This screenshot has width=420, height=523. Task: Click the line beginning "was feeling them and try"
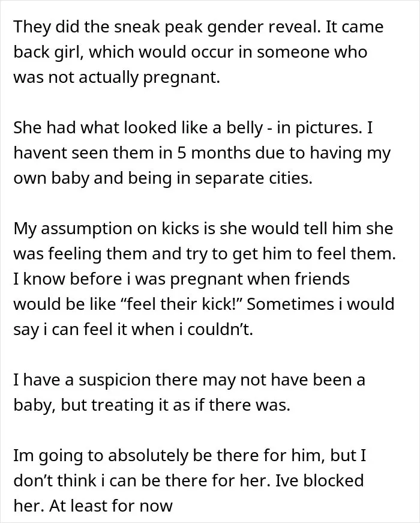pyautogui.click(x=205, y=253)
